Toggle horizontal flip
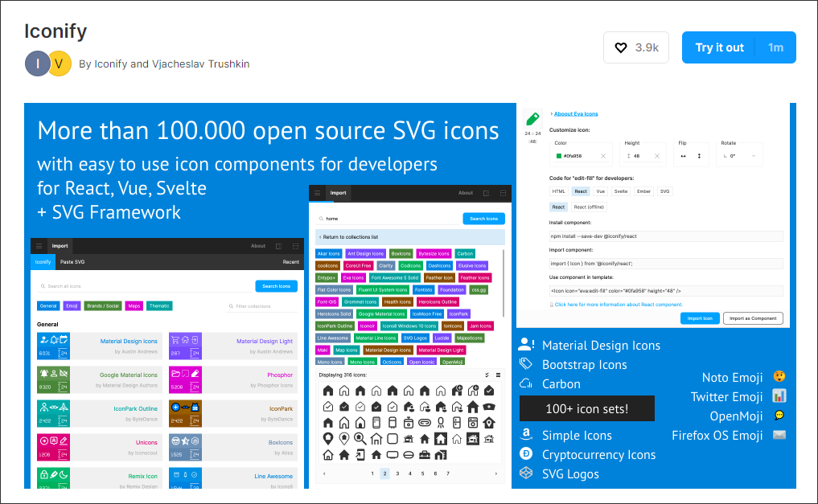818x504 pixels. pos(683,156)
